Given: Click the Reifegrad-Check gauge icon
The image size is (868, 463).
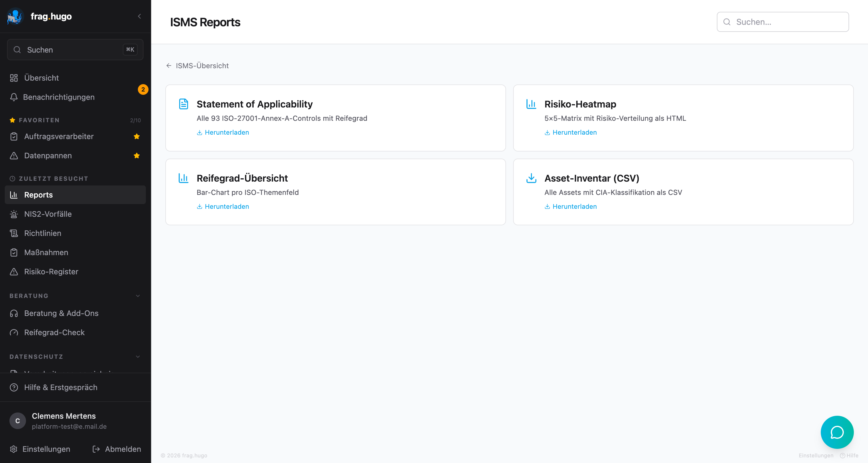Looking at the screenshot, I should (x=14, y=332).
